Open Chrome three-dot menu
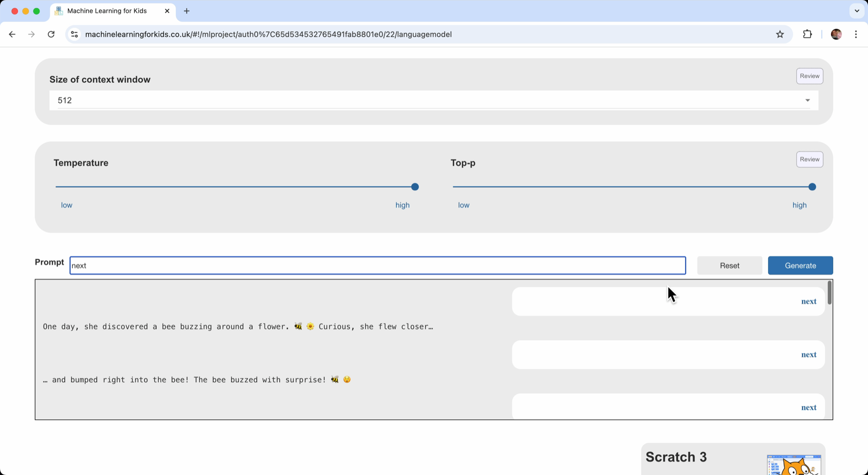 pos(856,34)
